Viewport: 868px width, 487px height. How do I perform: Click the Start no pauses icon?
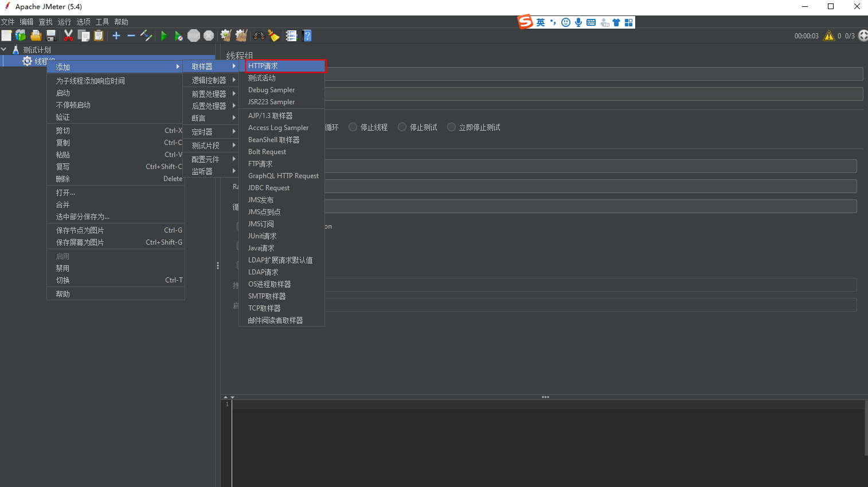coord(178,36)
